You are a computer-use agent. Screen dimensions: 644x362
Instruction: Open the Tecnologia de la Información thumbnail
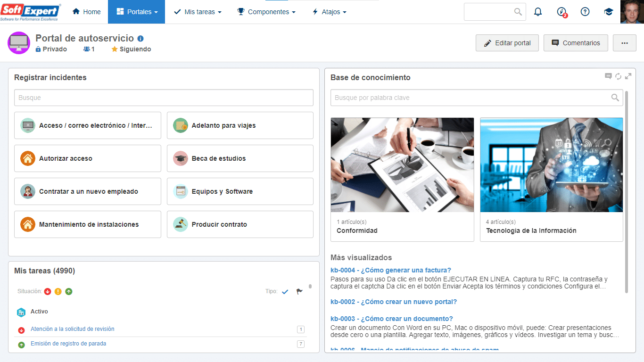(x=552, y=165)
